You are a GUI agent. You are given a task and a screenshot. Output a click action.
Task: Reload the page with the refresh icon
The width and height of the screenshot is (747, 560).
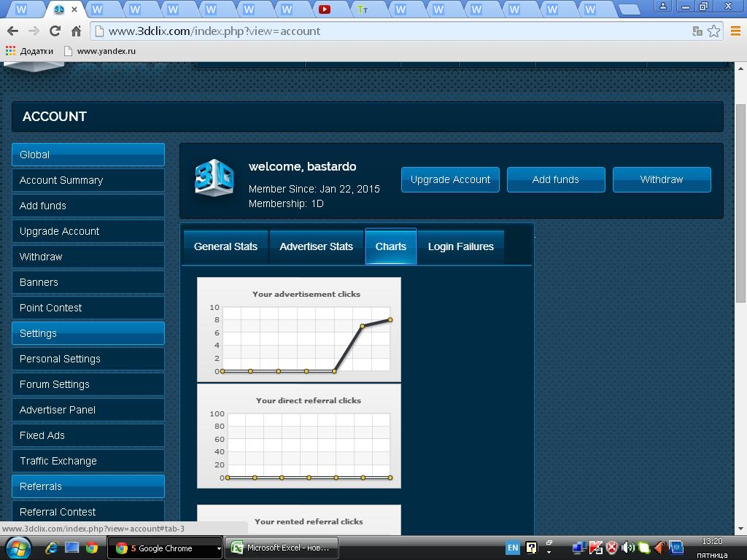click(x=55, y=31)
